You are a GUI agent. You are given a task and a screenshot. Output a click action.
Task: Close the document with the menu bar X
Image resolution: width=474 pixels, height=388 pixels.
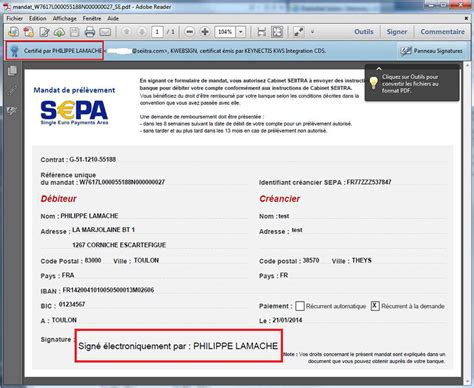click(x=466, y=18)
